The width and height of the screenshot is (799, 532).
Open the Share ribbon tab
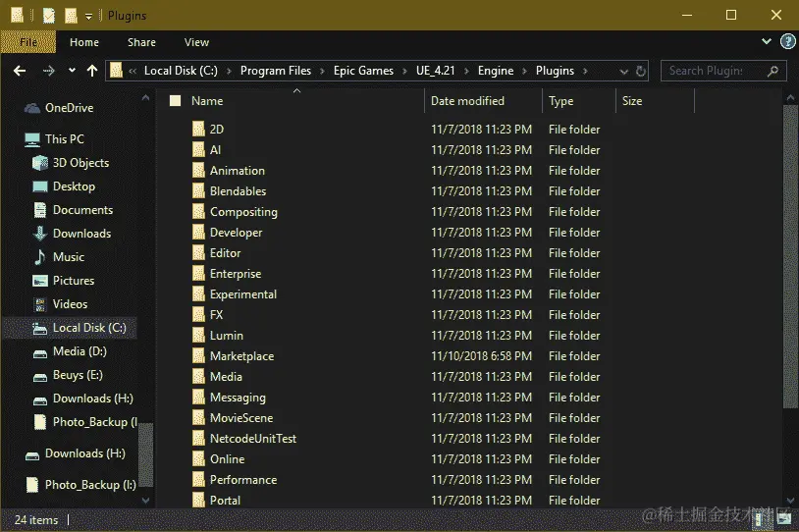pos(141,42)
